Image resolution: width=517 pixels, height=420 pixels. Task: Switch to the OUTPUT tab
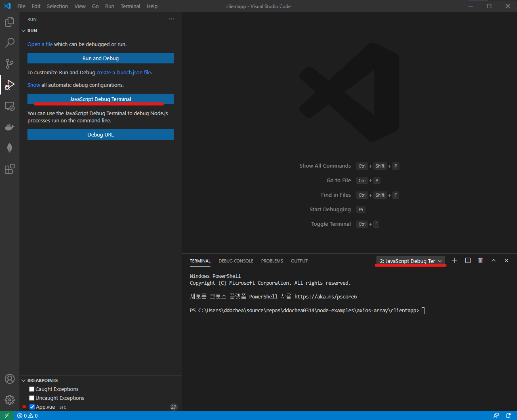[x=299, y=261]
